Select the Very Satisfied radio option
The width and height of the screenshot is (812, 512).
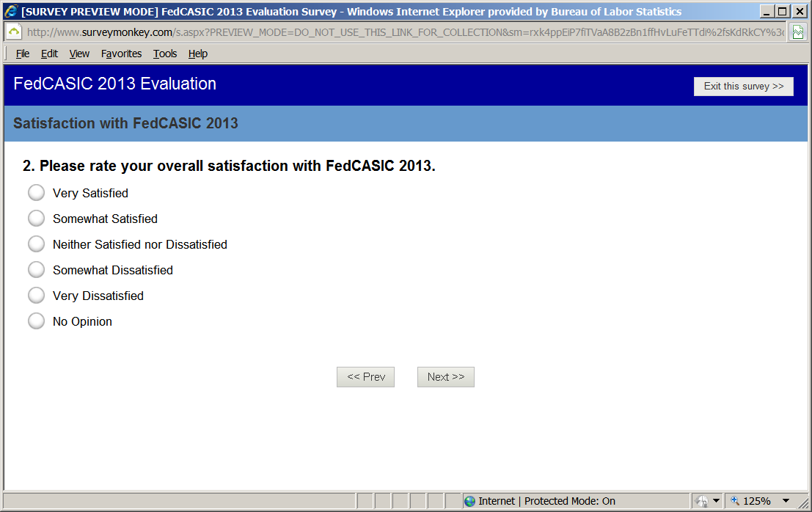36,193
